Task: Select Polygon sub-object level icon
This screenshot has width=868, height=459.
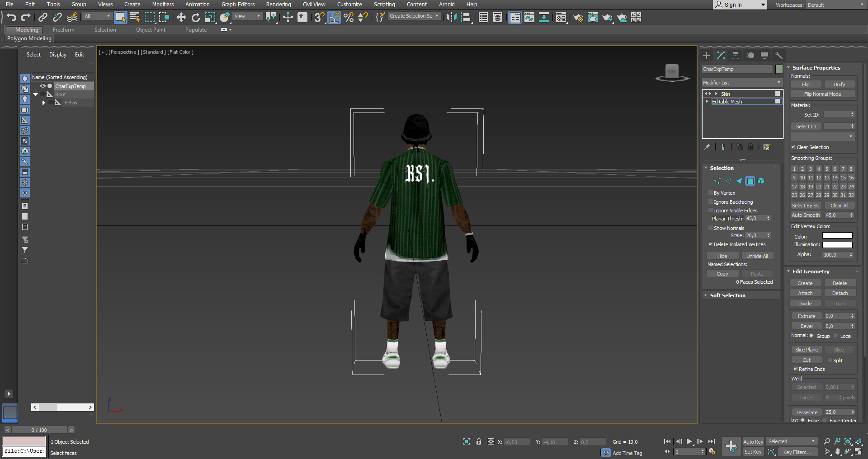Action: coord(750,181)
